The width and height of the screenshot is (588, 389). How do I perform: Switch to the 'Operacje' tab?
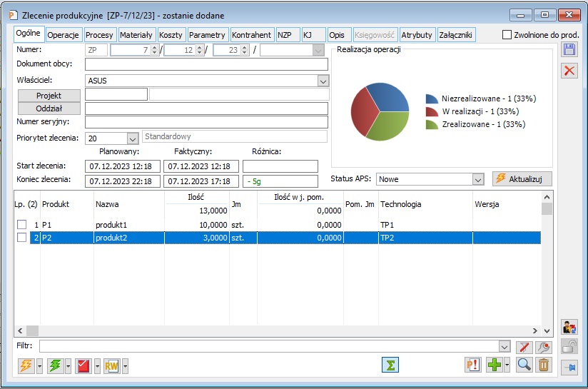point(63,35)
